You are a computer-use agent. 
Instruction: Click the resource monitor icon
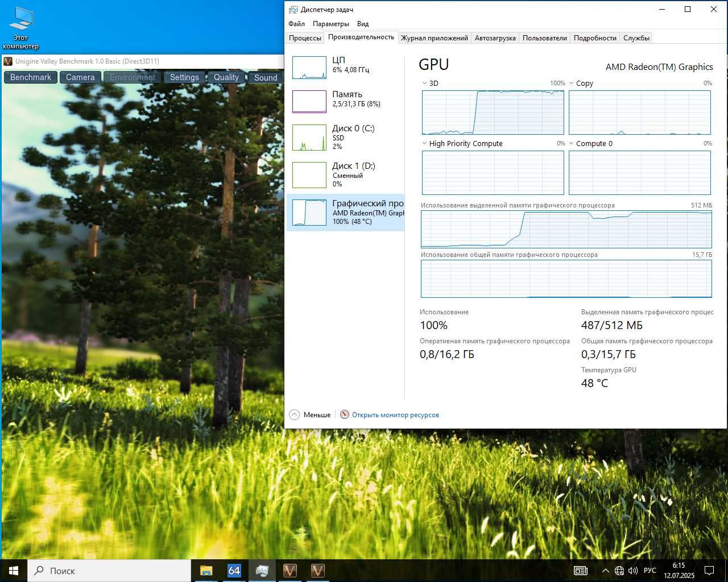pyautogui.click(x=345, y=415)
